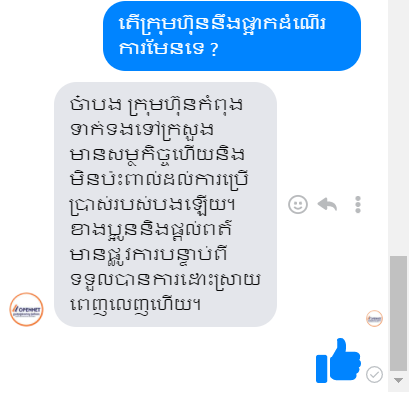Click the line 'ទាក់ទងទៅក្រសួង' in reply
The height and width of the screenshot is (402, 409).
pyautogui.click(x=142, y=130)
